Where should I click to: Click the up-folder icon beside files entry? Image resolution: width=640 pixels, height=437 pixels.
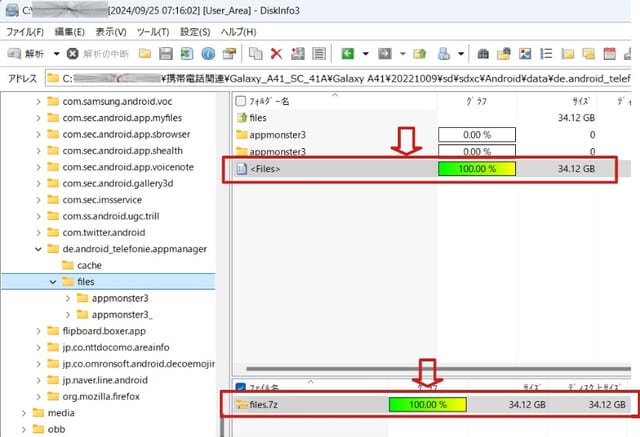click(x=240, y=118)
